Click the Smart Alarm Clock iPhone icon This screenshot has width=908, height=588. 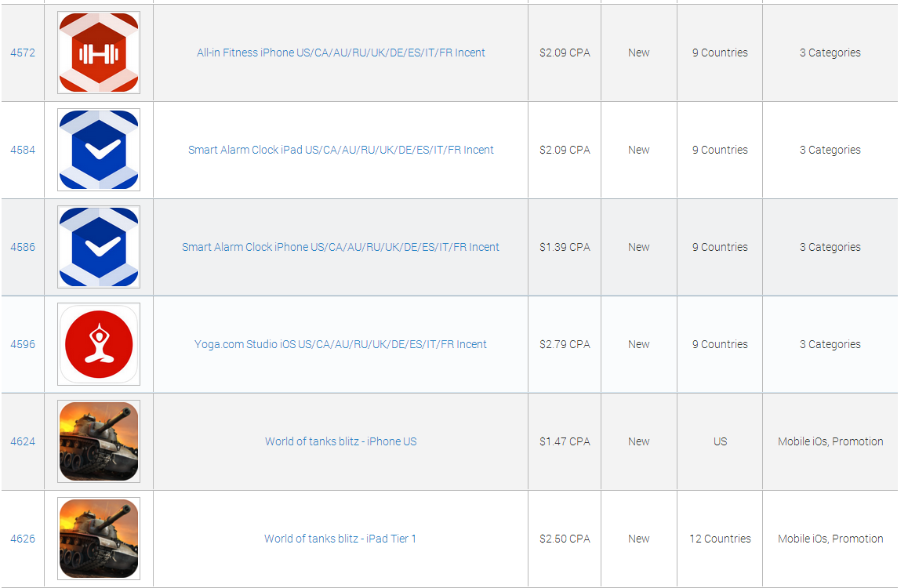click(x=99, y=247)
